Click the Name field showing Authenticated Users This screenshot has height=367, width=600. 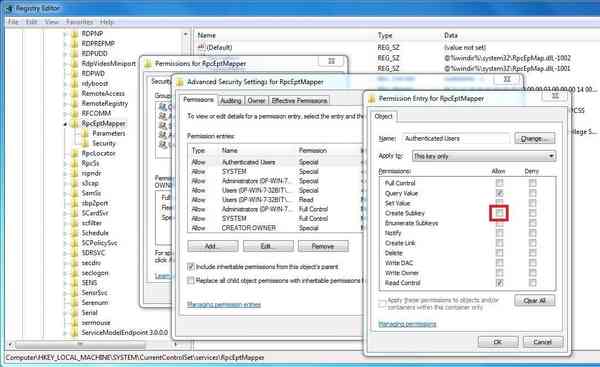pyautogui.click(x=455, y=139)
